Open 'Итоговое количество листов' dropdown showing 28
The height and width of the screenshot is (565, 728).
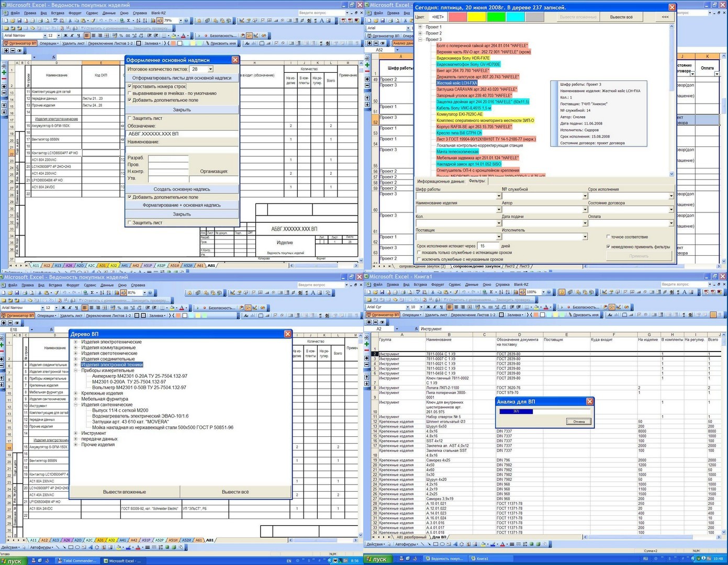[x=210, y=69]
